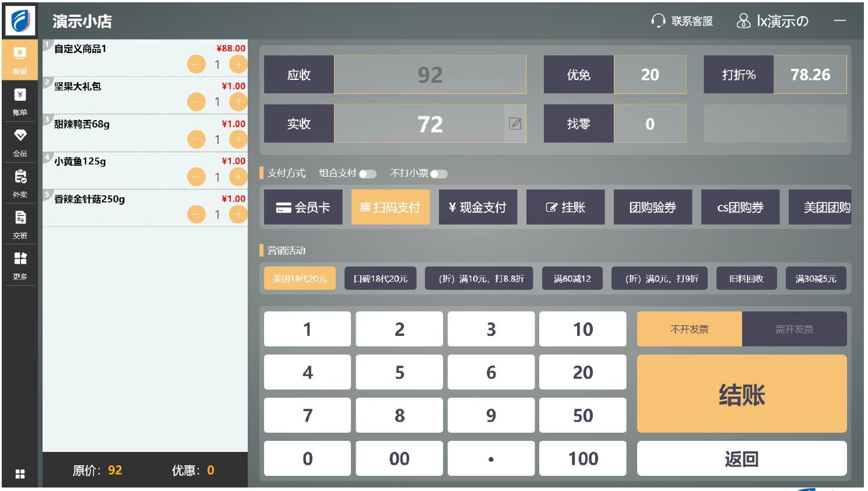Image resolution: width=868 pixels, height=491 pixels.
Task: Open the 外卖 takeout sidebar icon
Action: tap(20, 183)
